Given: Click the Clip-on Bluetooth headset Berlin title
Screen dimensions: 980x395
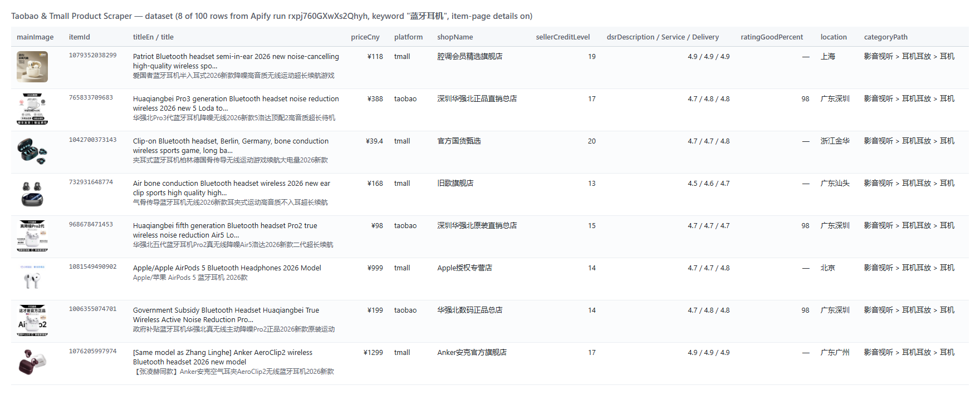Looking at the screenshot, I should tap(231, 146).
